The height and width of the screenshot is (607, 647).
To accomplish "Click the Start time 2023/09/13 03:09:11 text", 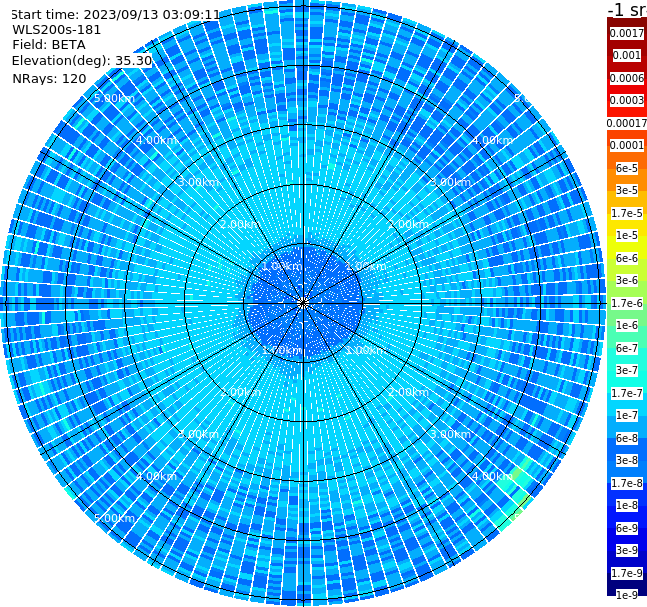I will coord(116,14).
